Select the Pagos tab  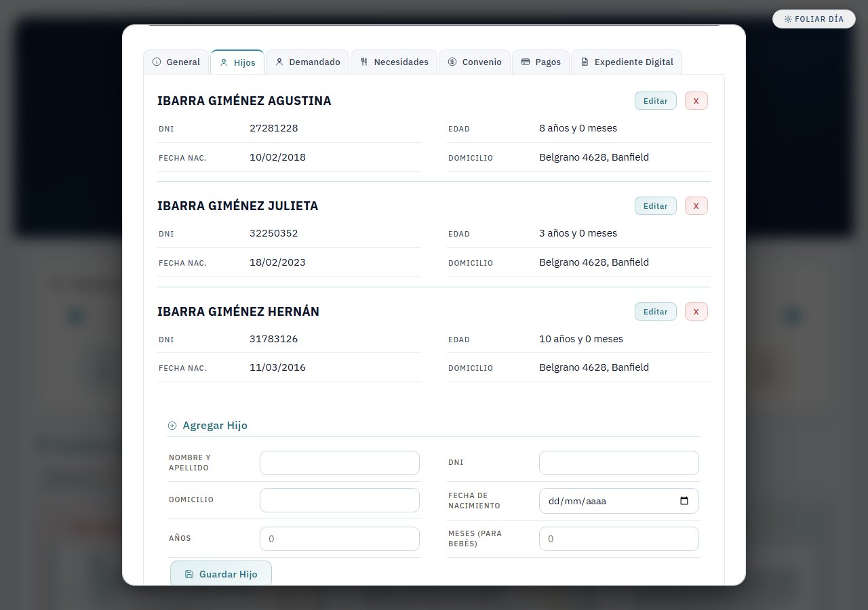(x=540, y=62)
